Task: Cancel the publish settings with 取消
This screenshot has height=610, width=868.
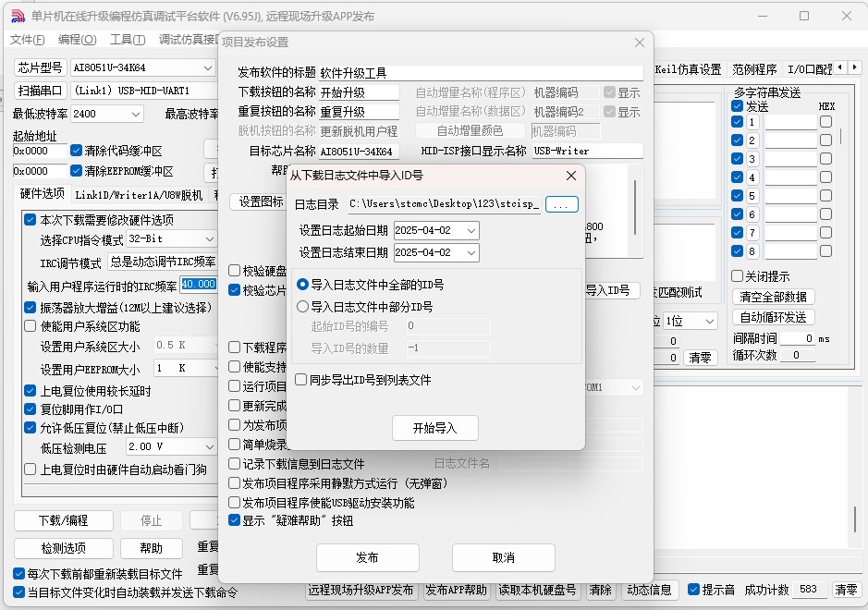Action: (503, 557)
